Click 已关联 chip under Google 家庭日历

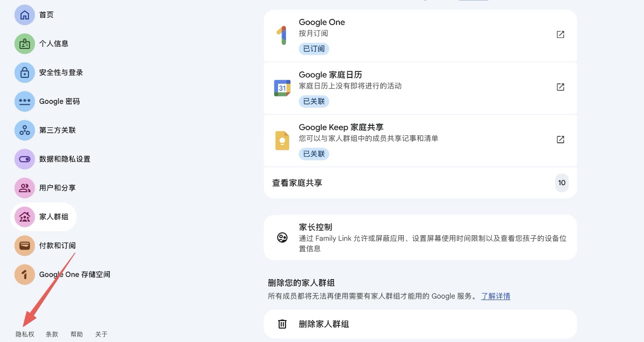click(314, 101)
